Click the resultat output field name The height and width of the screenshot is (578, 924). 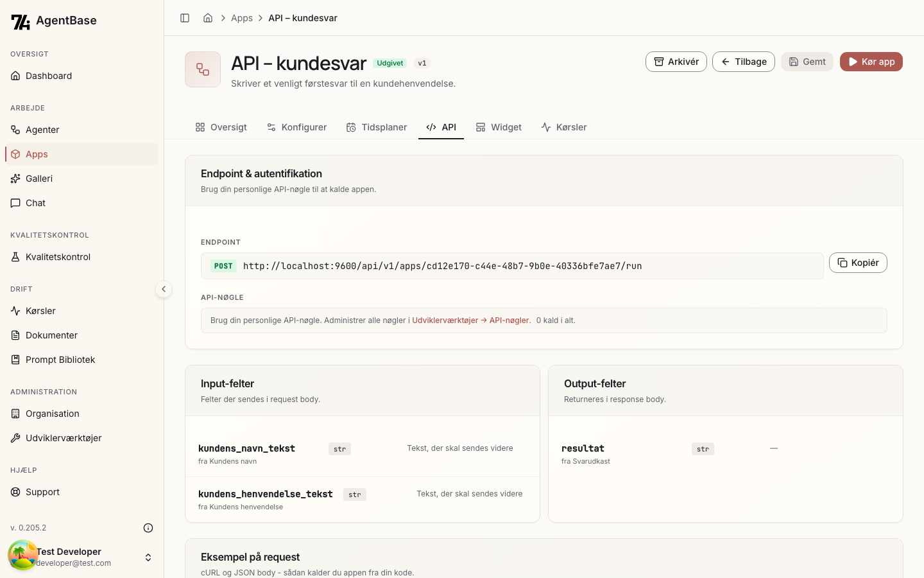click(x=583, y=448)
